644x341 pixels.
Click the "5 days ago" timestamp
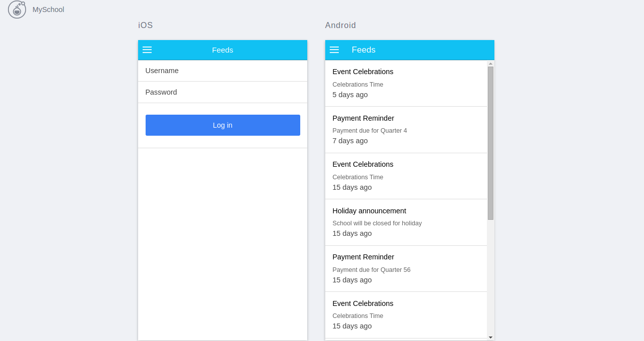350,95
